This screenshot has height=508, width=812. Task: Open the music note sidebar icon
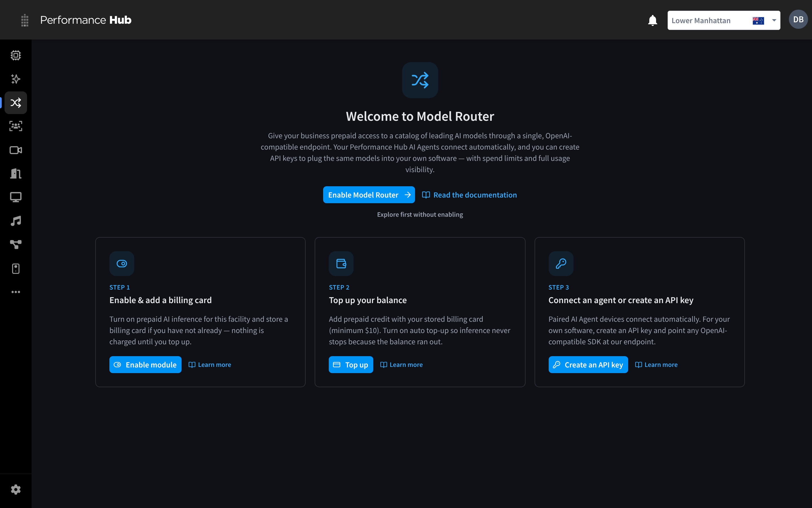[x=16, y=221]
